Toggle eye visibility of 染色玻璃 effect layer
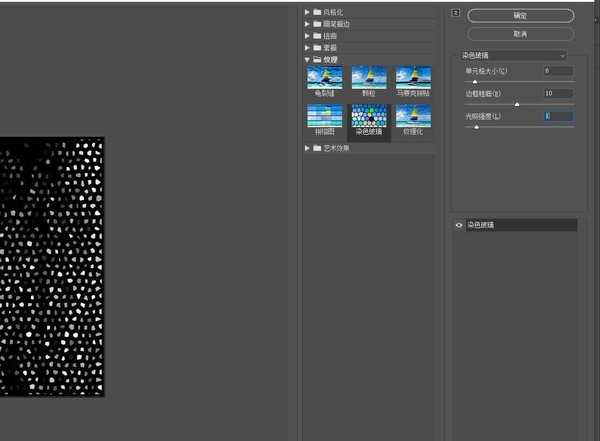 point(459,226)
